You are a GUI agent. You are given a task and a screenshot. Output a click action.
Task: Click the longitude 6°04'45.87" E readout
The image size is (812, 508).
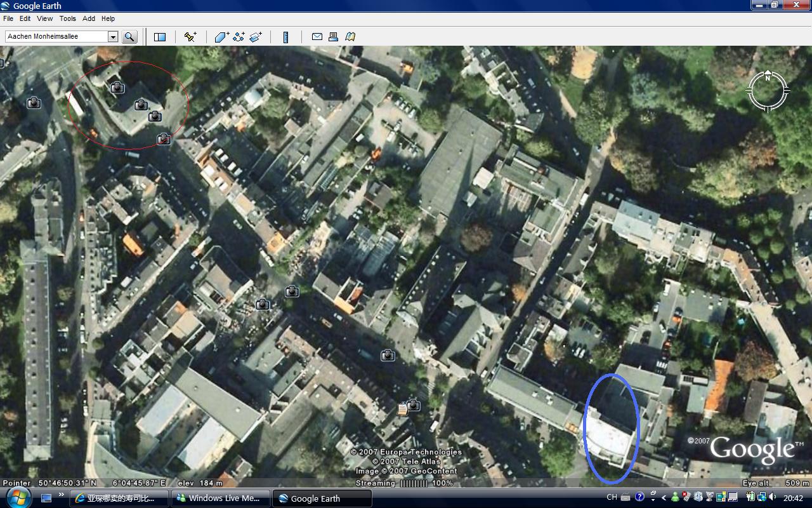point(139,483)
